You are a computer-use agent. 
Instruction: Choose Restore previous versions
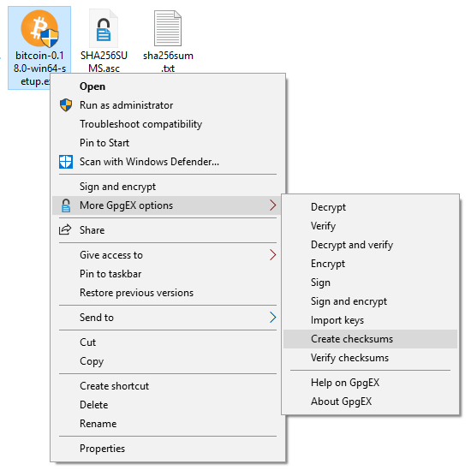(x=168, y=293)
